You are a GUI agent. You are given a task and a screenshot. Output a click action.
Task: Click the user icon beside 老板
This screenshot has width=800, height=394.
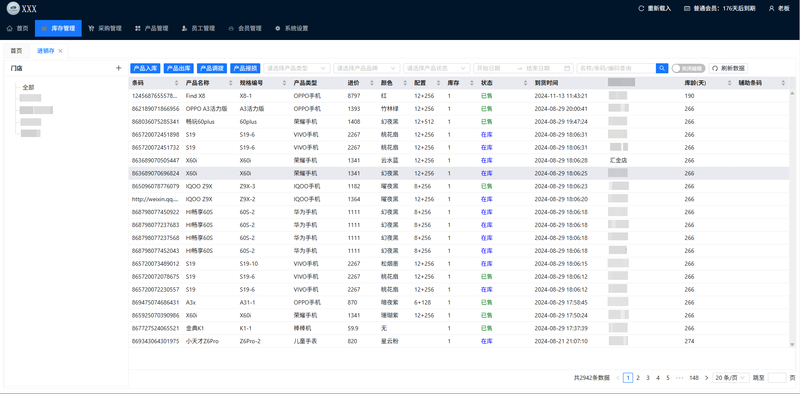tap(771, 8)
